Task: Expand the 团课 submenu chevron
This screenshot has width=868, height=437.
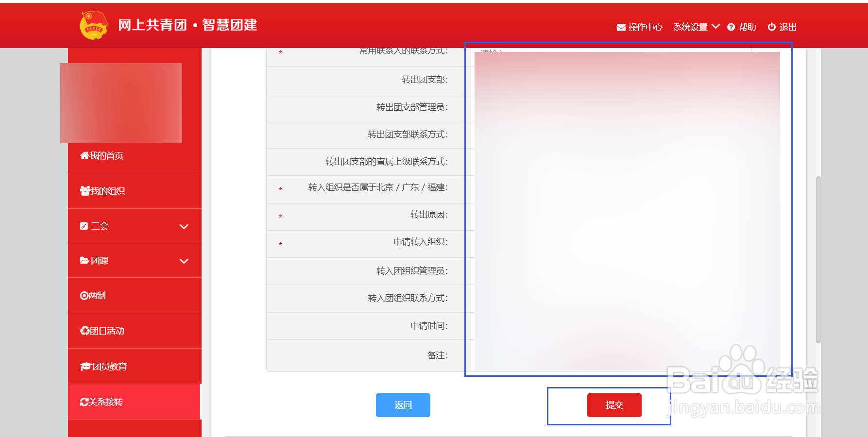Action: point(184,261)
